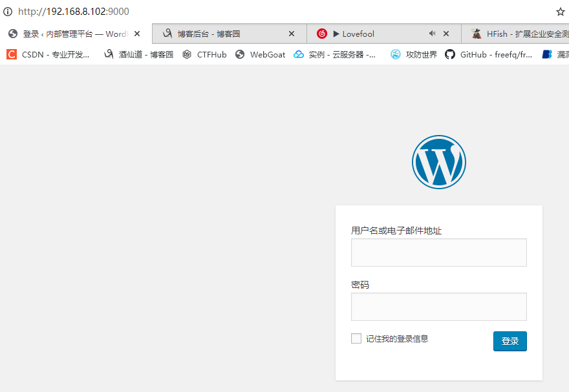Focus the 用户名或电子邮件地址 input field
The width and height of the screenshot is (569, 392).
coord(439,253)
